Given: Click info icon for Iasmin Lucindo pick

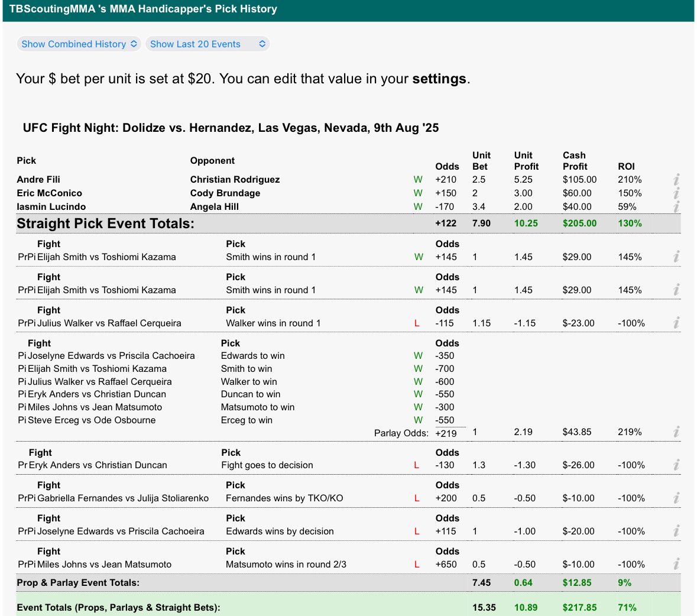Looking at the screenshot, I should [676, 207].
